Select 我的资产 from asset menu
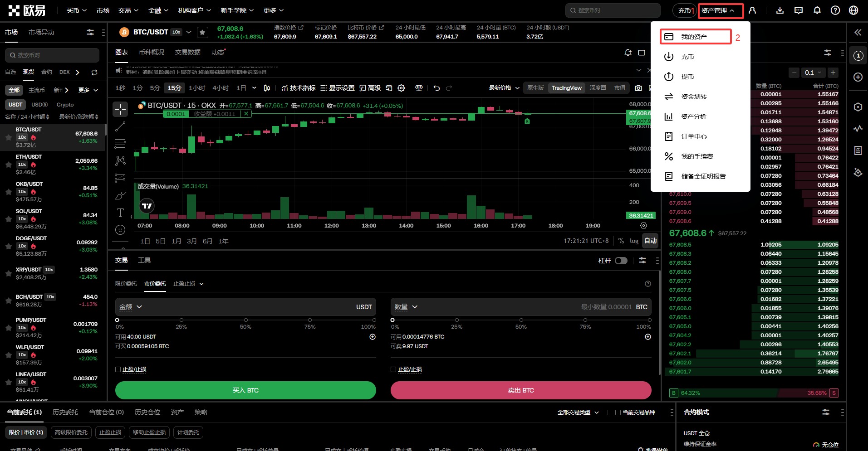This screenshot has width=868, height=451. click(696, 37)
